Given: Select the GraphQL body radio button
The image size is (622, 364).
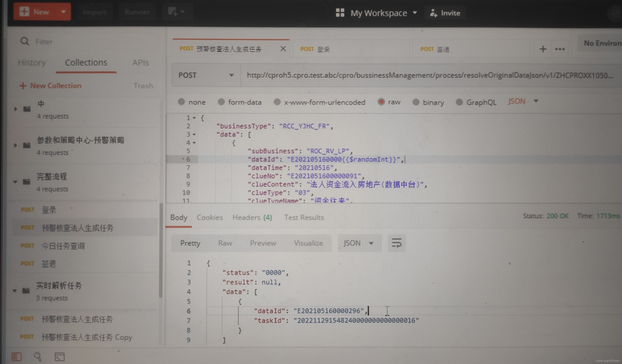Looking at the screenshot, I should [459, 102].
